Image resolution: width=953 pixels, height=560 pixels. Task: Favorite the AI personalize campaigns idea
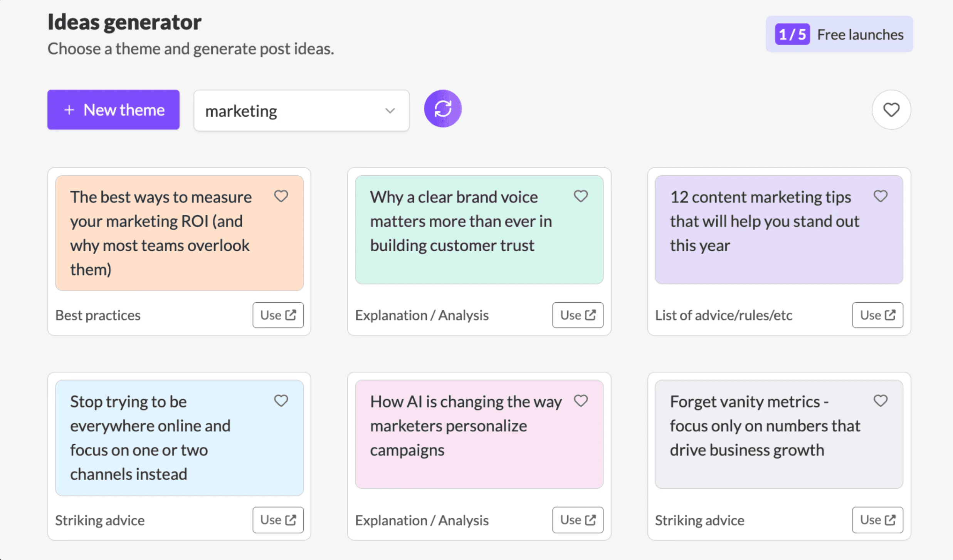[581, 401]
